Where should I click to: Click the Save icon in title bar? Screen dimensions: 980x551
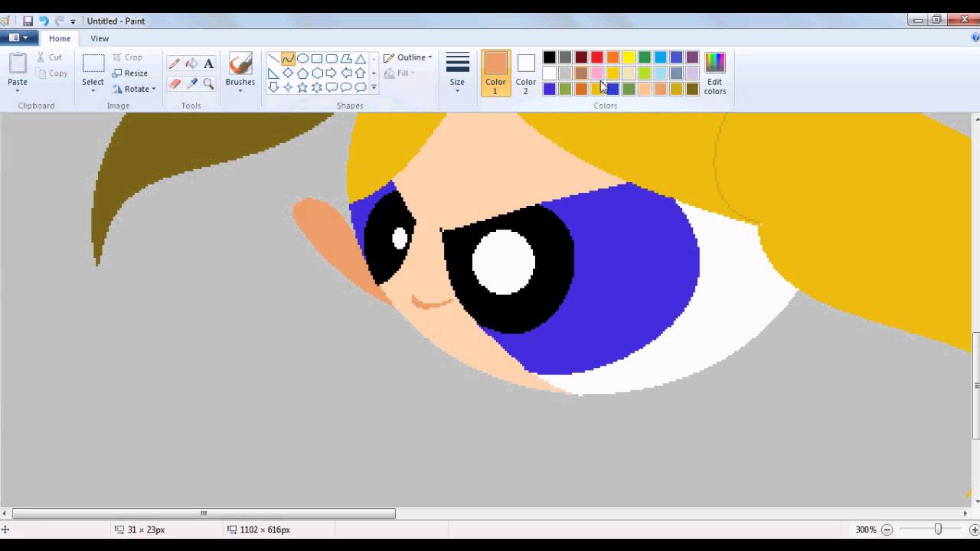tap(28, 21)
